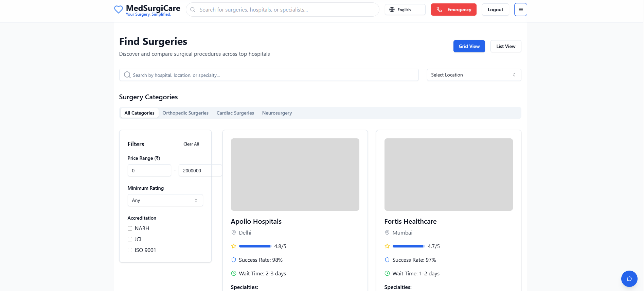Click the clock icon beside Wait Time 1-2 days
The height and width of the screenshot is (291, 644).
click(x=387, y=273)
